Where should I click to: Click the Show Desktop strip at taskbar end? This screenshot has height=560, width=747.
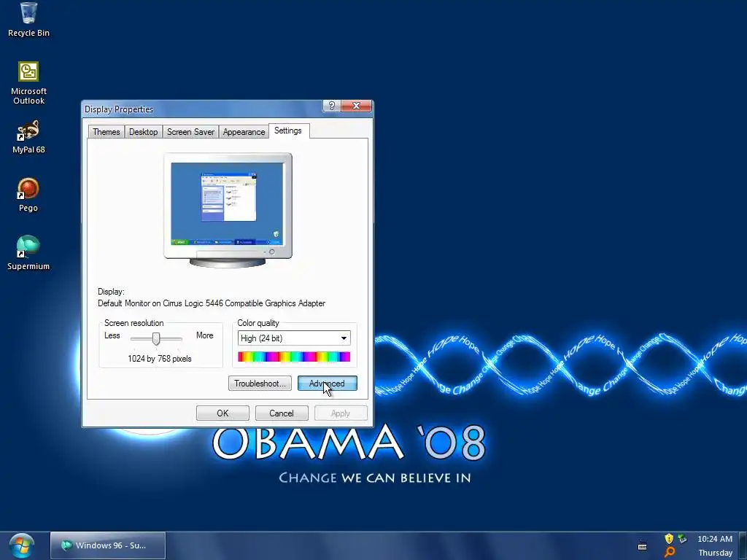tap(743, 545)
